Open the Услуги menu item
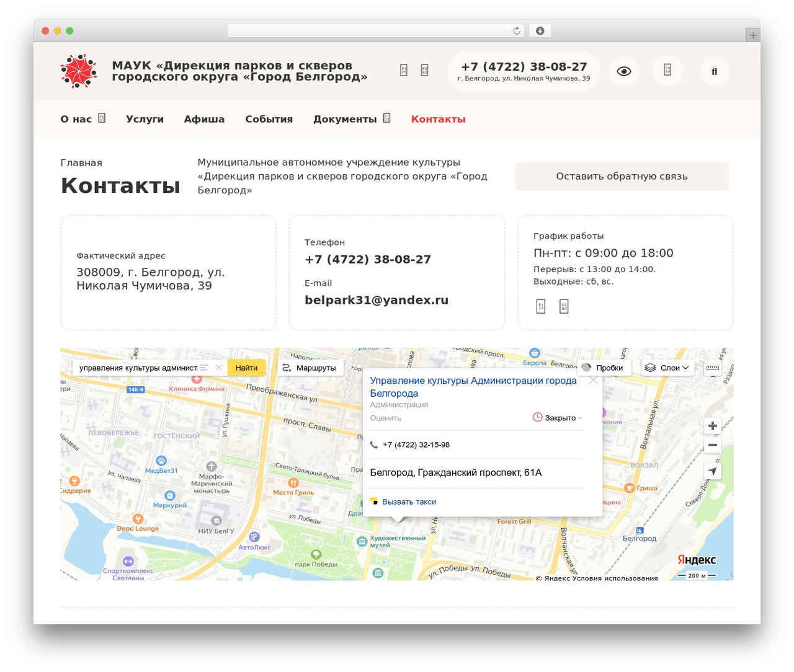The height and width of the screenshot is (672, 794). tap(145, 119)
